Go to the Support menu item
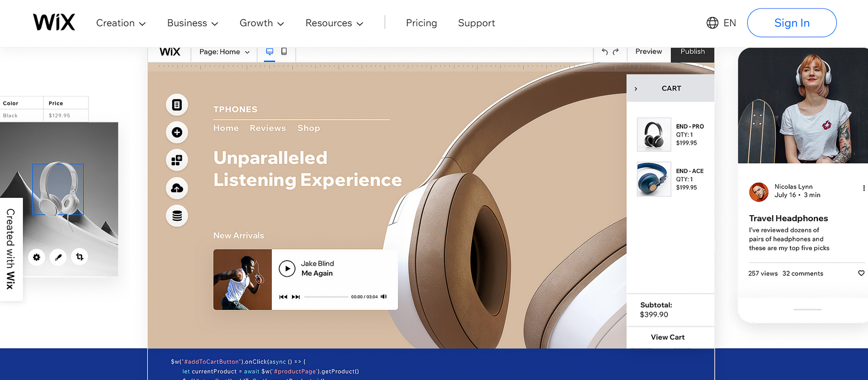The width and height of the screenshot is (868, 380). click(476, 23)
